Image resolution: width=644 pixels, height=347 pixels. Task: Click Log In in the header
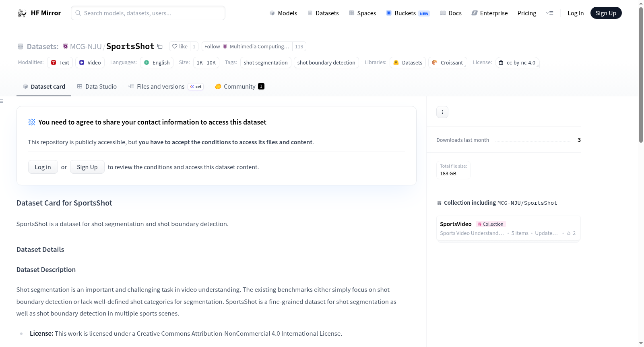tap(576, 13)
